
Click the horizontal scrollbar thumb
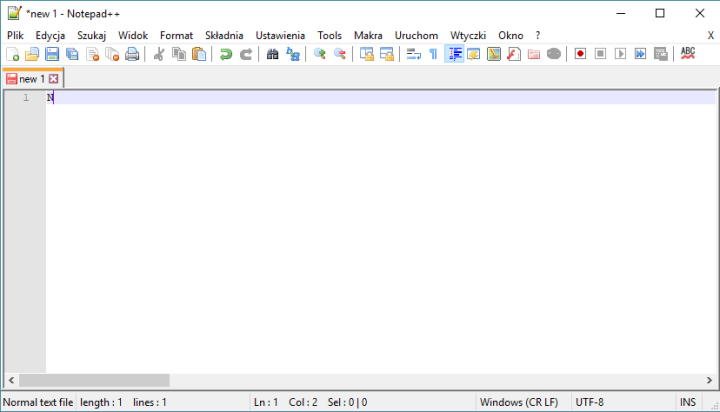tap(94, 380)
